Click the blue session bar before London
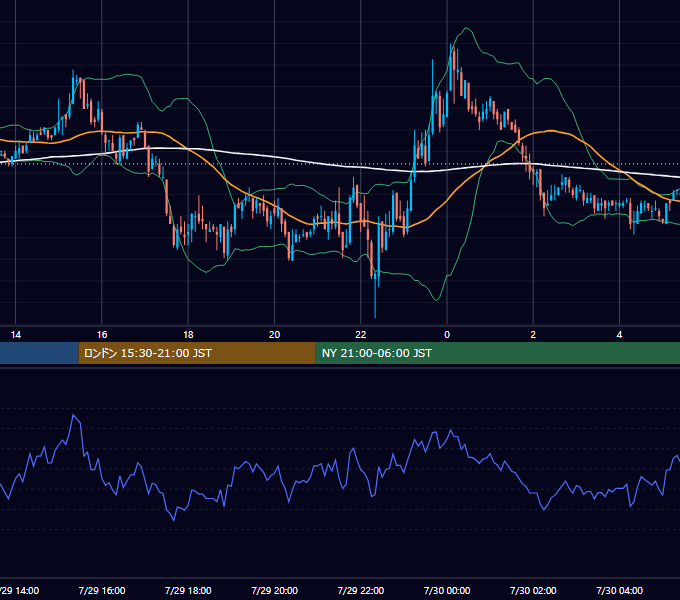The height and width of the screenshot is (600, 680). click(x=39, y=353)
